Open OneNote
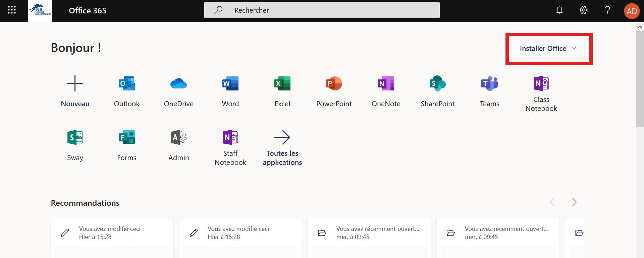 (386, 91)
